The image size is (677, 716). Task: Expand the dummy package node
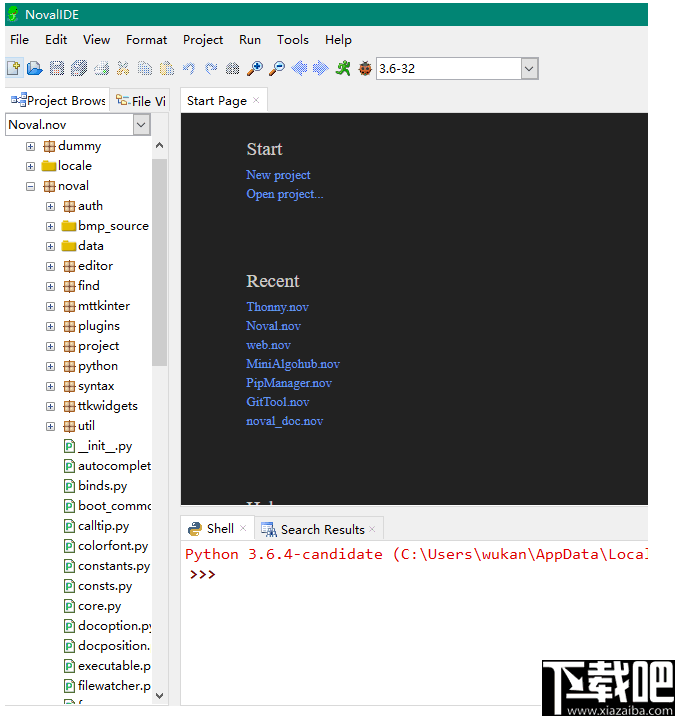30,146
